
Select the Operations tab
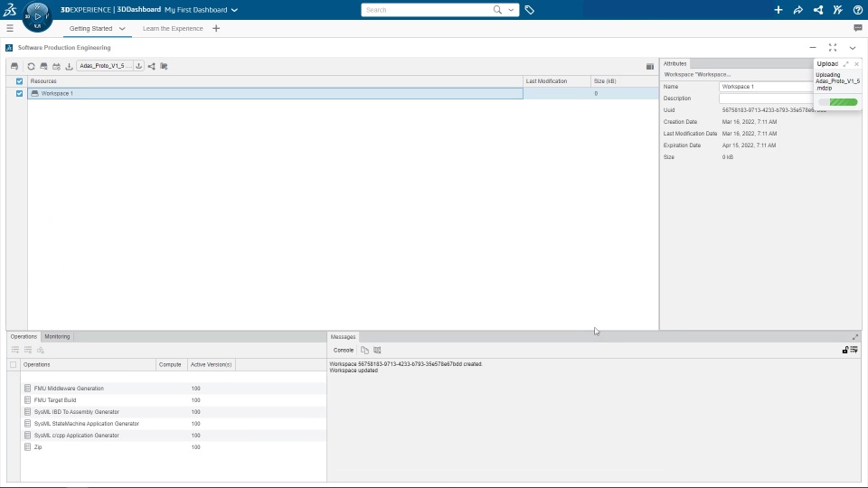[x=24, y=336]
